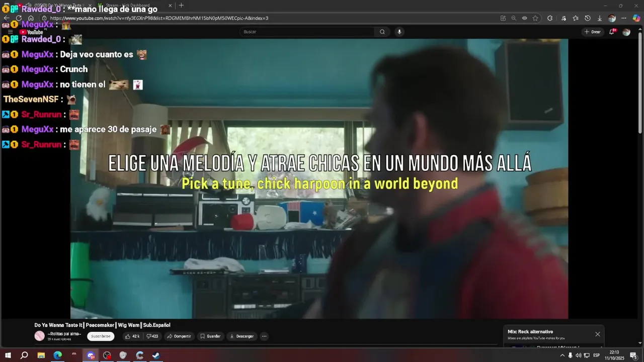Image resolution: width=644 pixels, height=362 pixels.
Task: Go to the browser home icon
Action: pyautogui.click(x=31, y=18)
